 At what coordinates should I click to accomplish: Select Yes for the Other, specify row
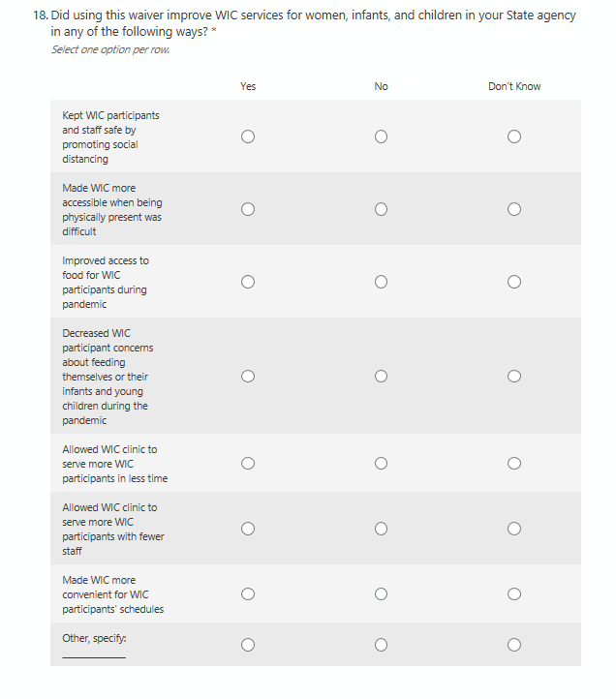(x=248, y=644)
